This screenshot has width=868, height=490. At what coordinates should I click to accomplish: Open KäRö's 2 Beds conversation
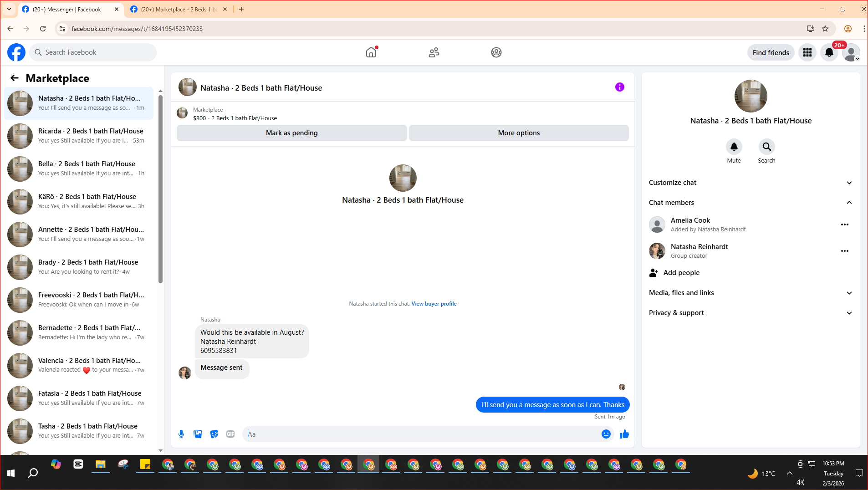pyautogui.click(x=79, y=201)
